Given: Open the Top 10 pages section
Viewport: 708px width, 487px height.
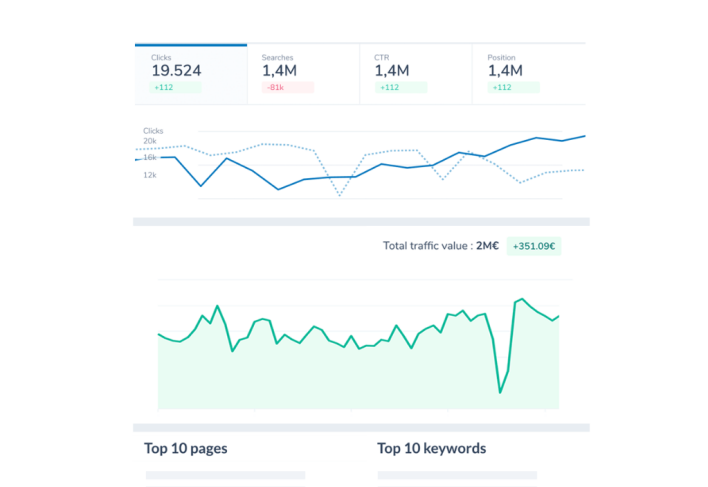Looking at the screenshot, I should pos(186,449).
